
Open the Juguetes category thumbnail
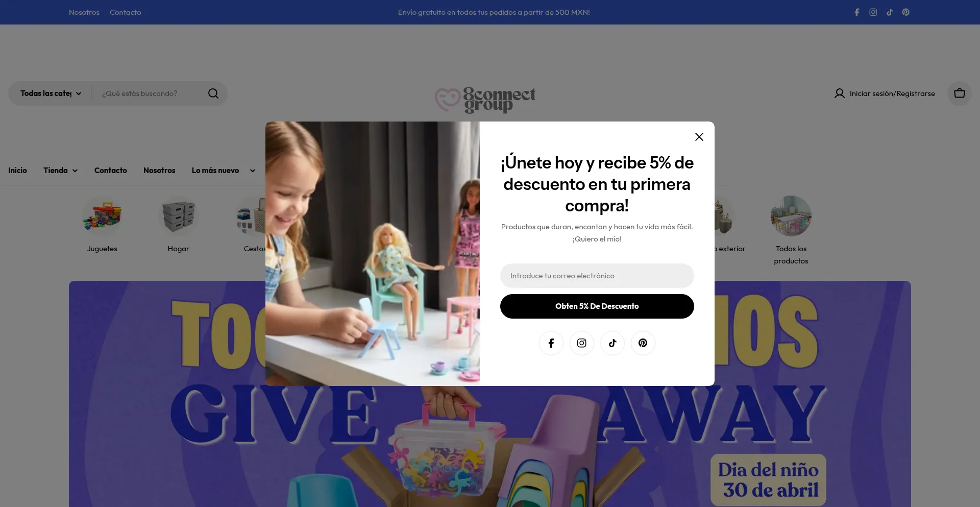(x=102, y=216)
